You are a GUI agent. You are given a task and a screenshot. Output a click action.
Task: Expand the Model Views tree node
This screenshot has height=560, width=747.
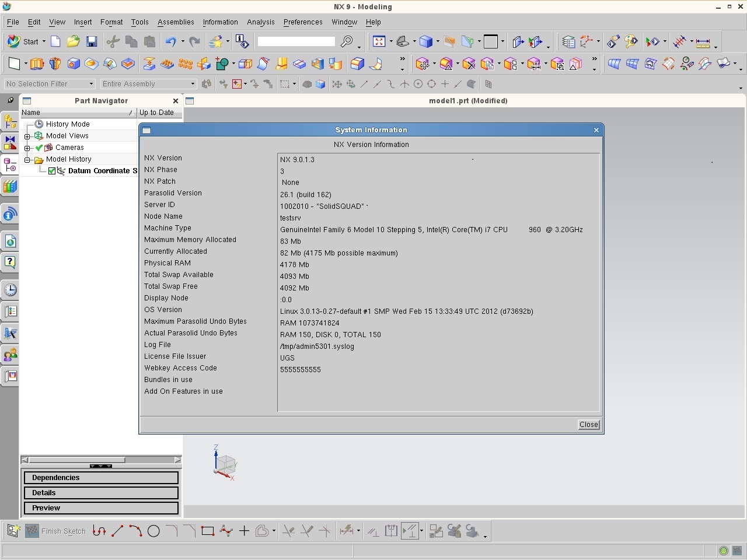27,136
